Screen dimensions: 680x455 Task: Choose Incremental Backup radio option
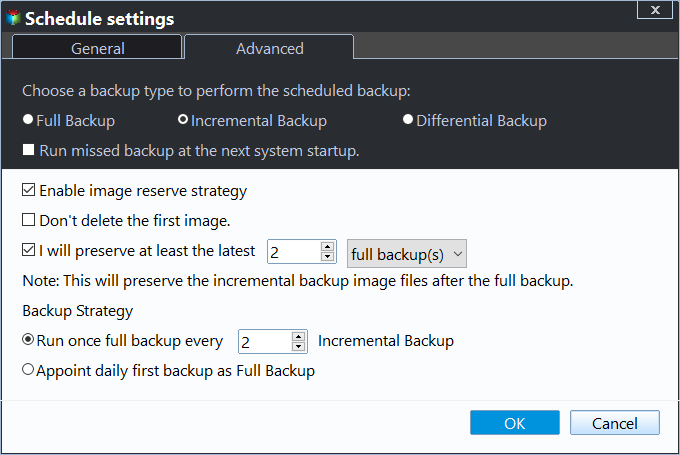(x=183, y=120)
